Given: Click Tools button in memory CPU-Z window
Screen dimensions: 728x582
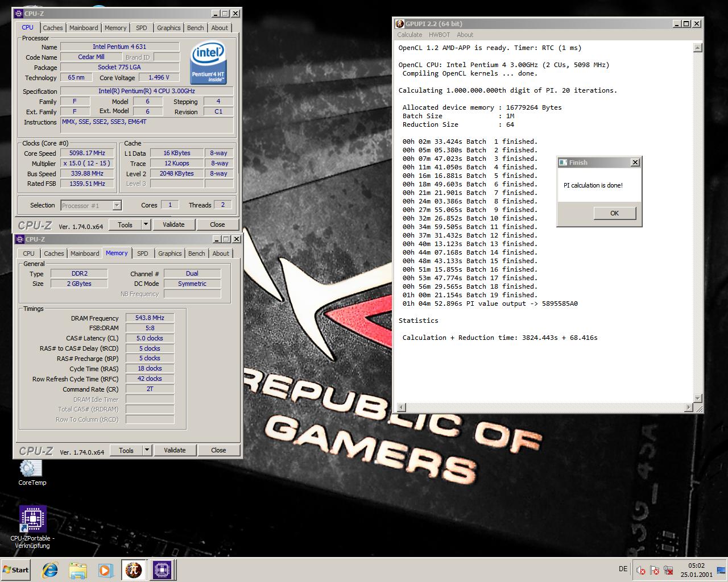Looking at the screenshot, I should 126,450.
